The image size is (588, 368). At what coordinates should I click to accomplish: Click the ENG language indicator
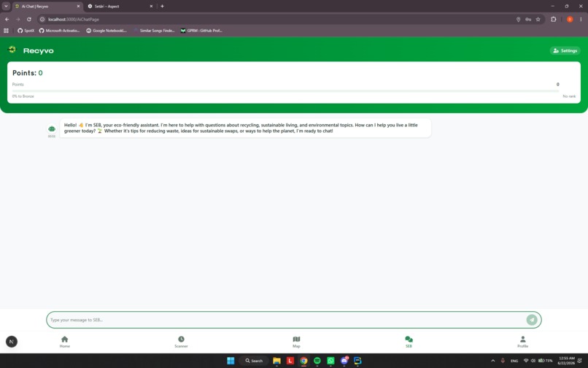[514, 361]
